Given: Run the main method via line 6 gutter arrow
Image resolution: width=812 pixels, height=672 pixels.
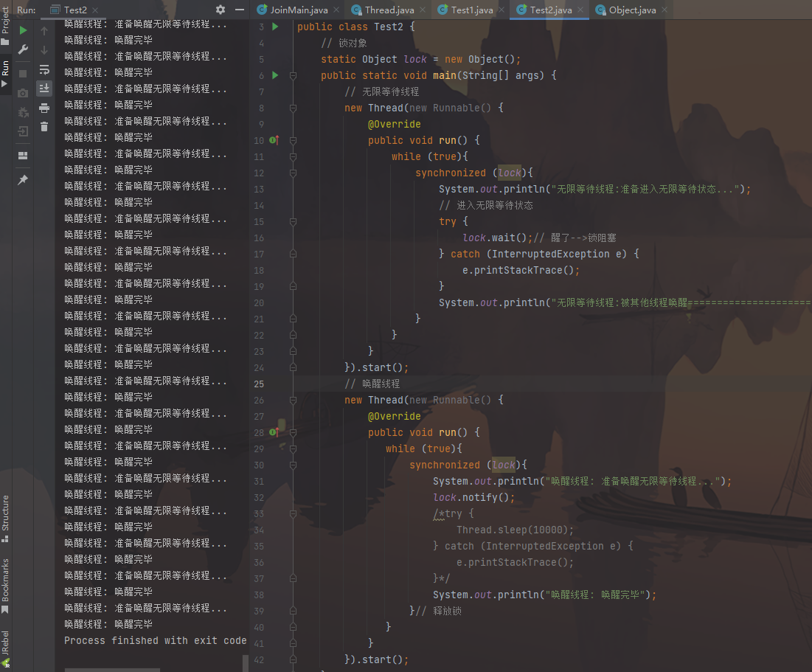Looking at the screenshot, I should 275,75.
